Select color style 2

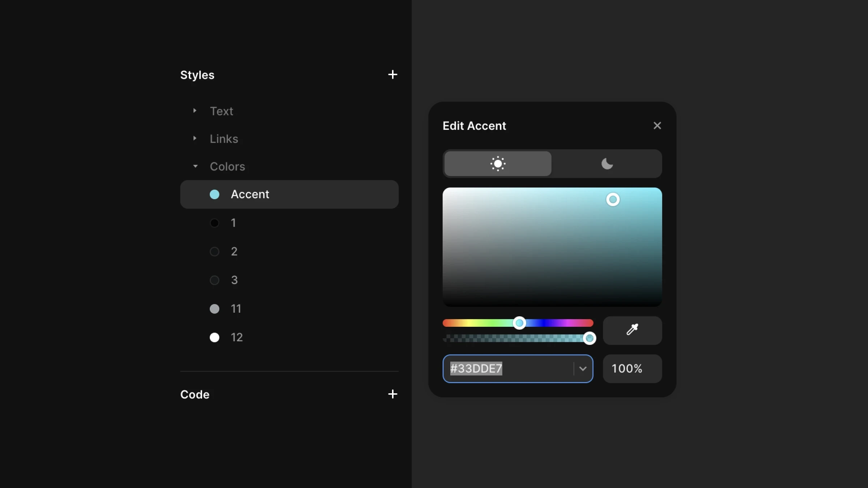tap(234, 251)
